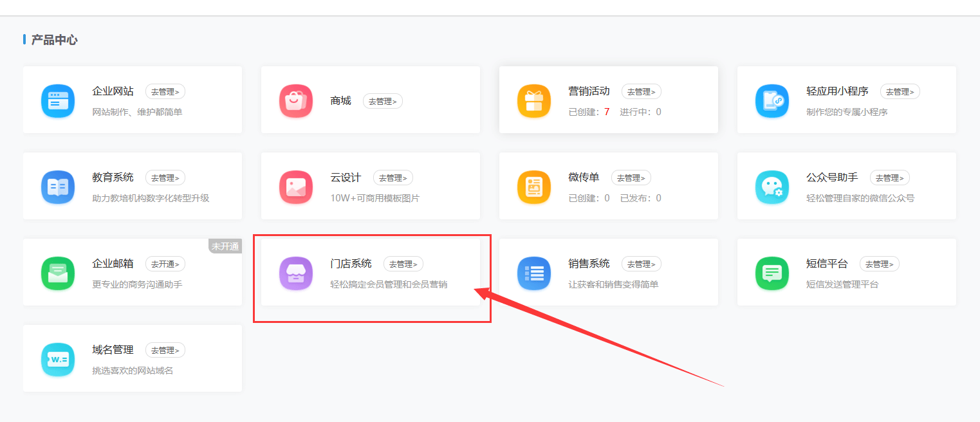
Task: Click the 轻应用小程序 blue phone icon
Action: (x=772, y=101)
